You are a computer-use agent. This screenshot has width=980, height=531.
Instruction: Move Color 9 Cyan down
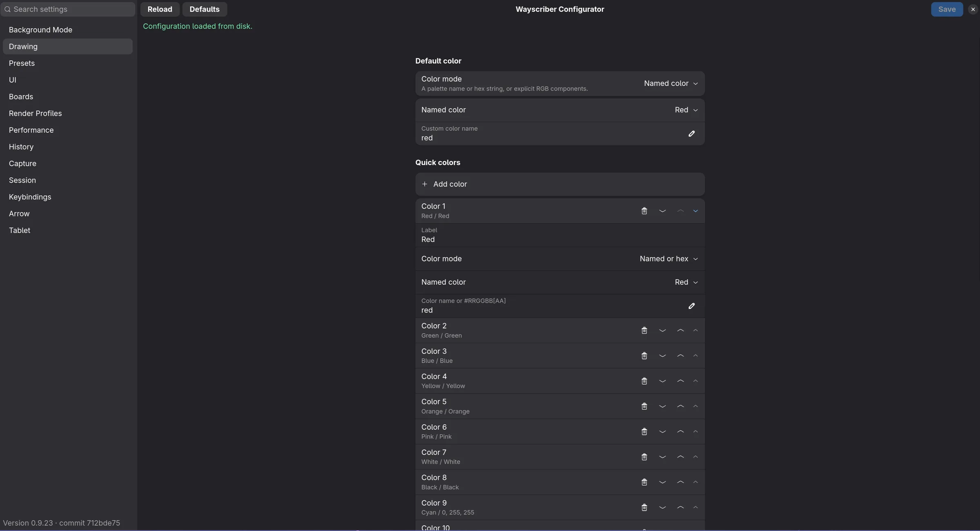(x=662, y=508)
